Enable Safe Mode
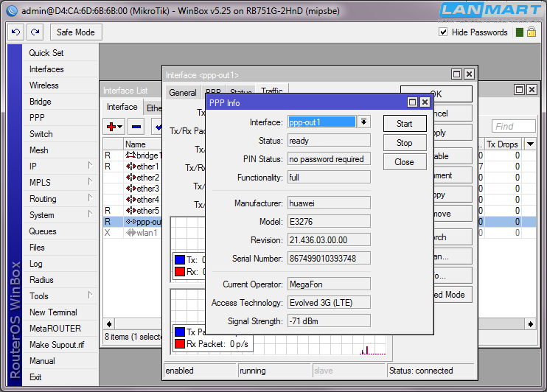This screenshot has height=392, width=547. click(76, 32)
